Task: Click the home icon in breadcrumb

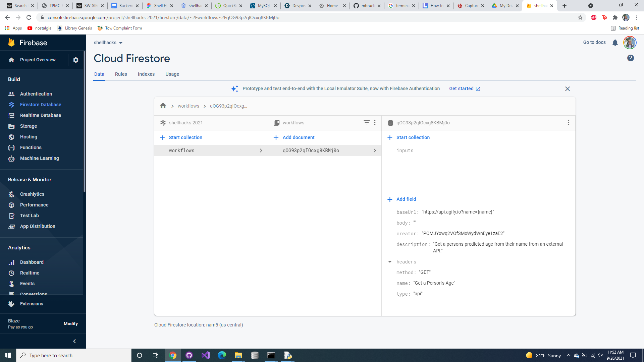Action: pyautogui.click(x=163, y=106)
